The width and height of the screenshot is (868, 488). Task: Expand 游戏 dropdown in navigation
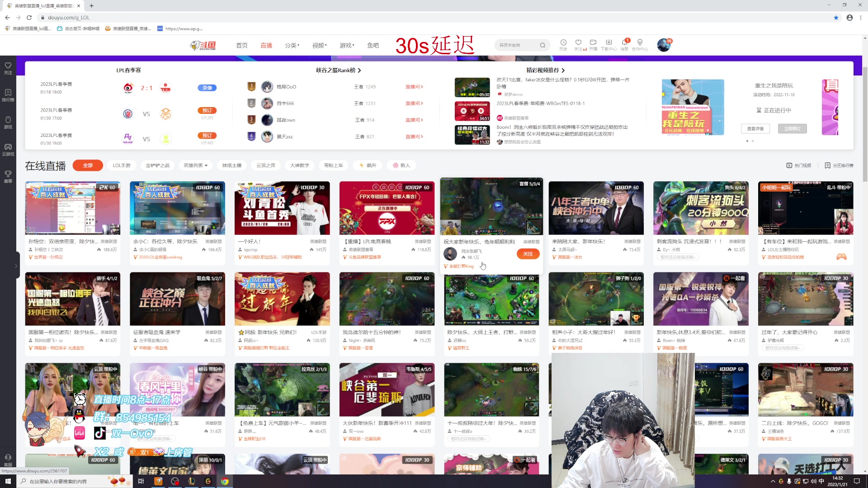(x=347, y=45)
